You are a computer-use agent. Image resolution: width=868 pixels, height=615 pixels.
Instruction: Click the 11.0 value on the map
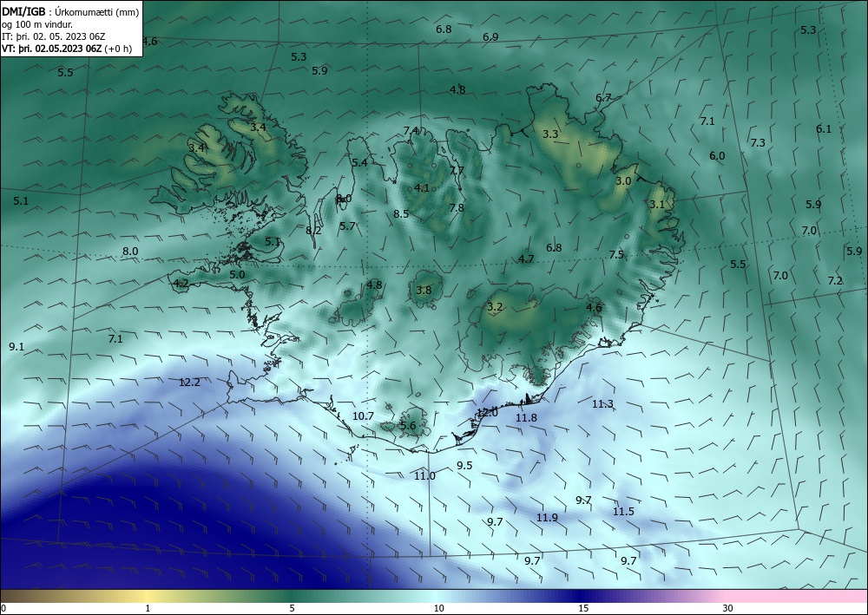coord(424,476)
